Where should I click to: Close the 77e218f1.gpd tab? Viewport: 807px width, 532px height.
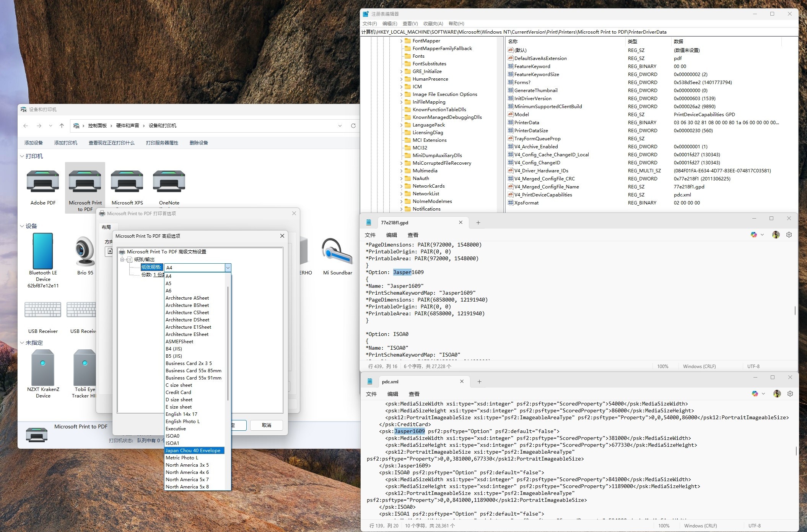coord(460,222)
